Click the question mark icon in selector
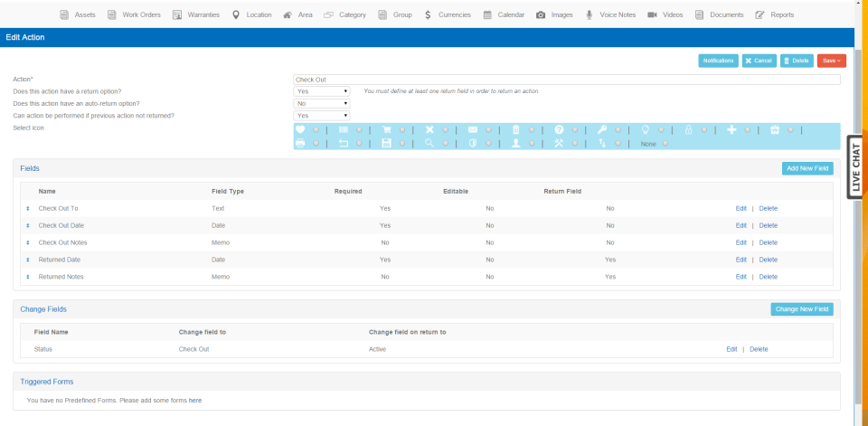Viewport: 868px width, 426px height. (x=559, y=130)
